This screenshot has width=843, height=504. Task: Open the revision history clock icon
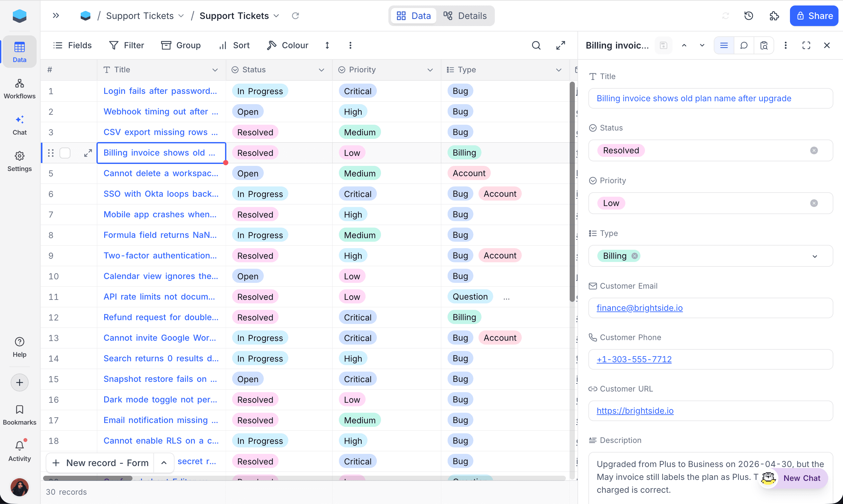coord(748,16)
